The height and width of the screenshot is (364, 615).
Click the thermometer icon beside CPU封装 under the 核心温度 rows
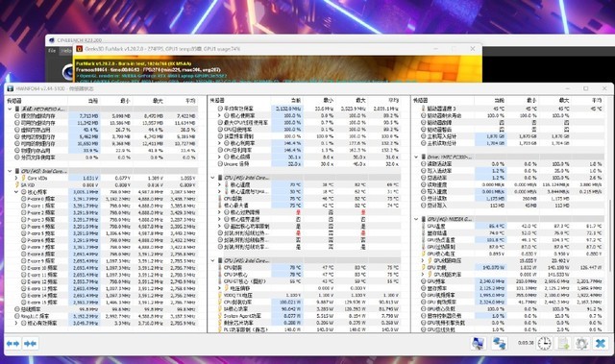[x=220, y=198]
